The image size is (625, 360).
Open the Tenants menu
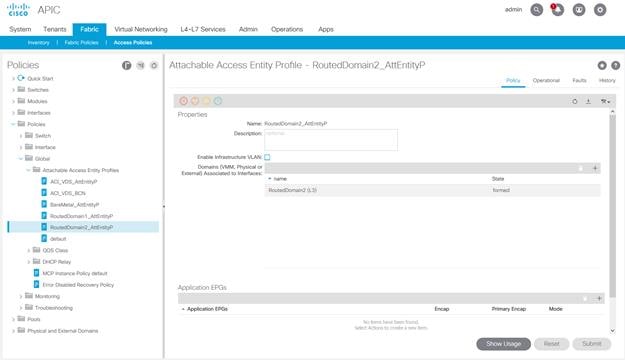tap(55, 29)
